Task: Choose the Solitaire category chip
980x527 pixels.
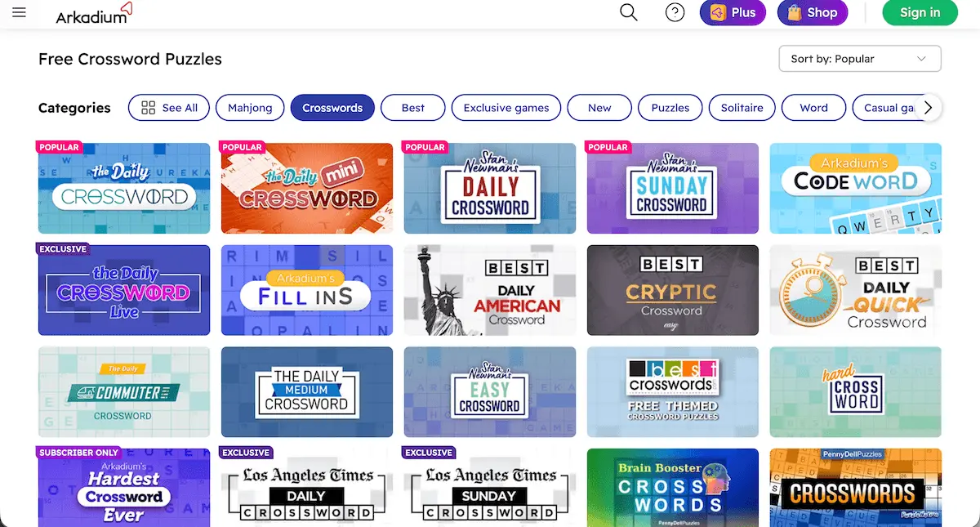Action: coord(742,108)
